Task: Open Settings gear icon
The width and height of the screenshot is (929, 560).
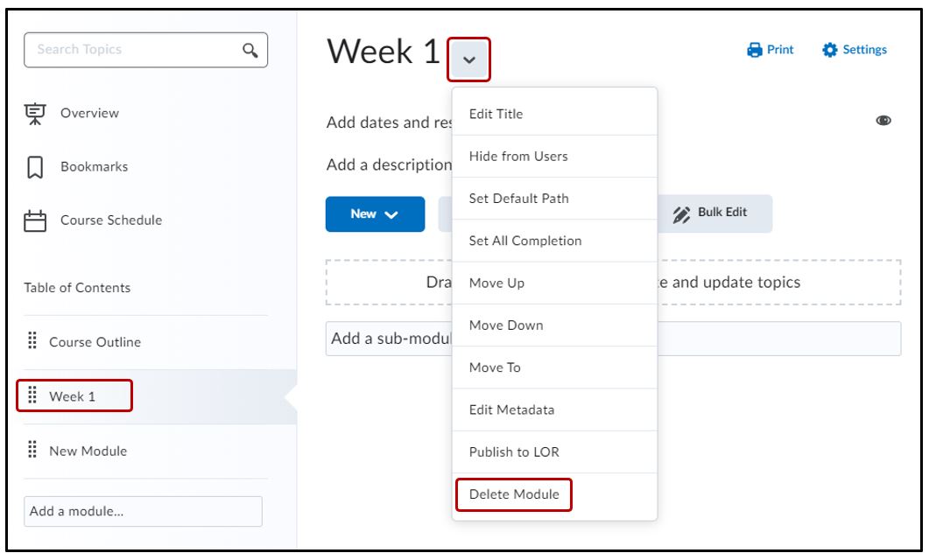Action: pyautogui.click(x=830, y=50)
